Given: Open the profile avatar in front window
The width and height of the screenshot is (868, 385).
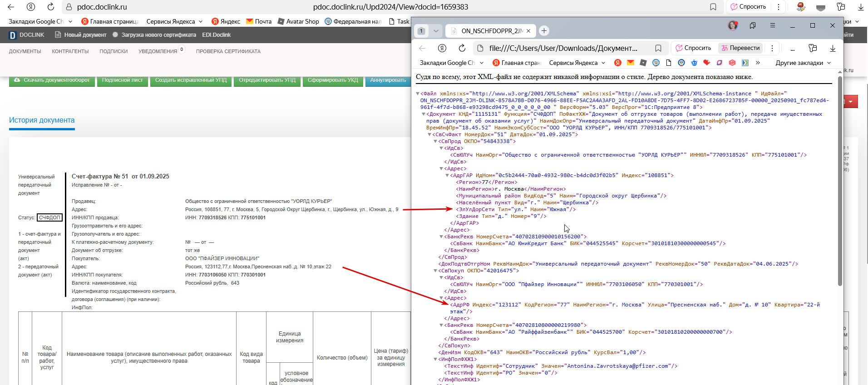Looking at the screenshot, I should point(733,25).
